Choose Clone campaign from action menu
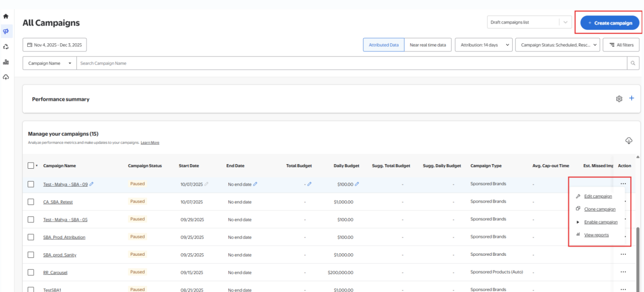This screenshot has height=292, width=644. pyautogui.click(x=599, y=209)
